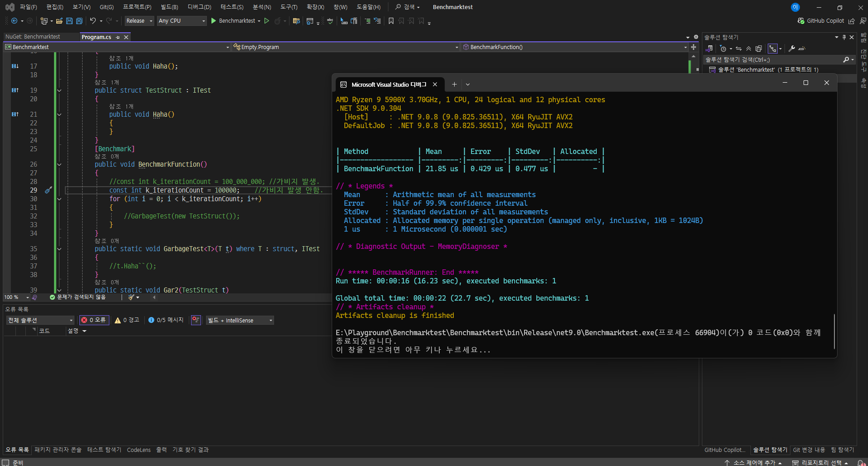Open the Git(G) menu
Viewport: 868px width, 466px height.
pos(107,7)
